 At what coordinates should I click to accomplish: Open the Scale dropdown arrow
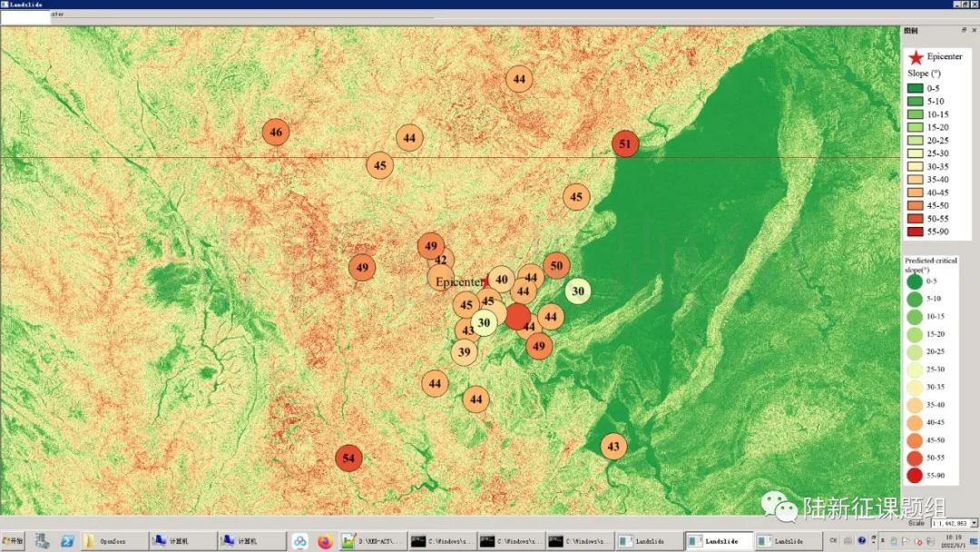pos(975,523)
